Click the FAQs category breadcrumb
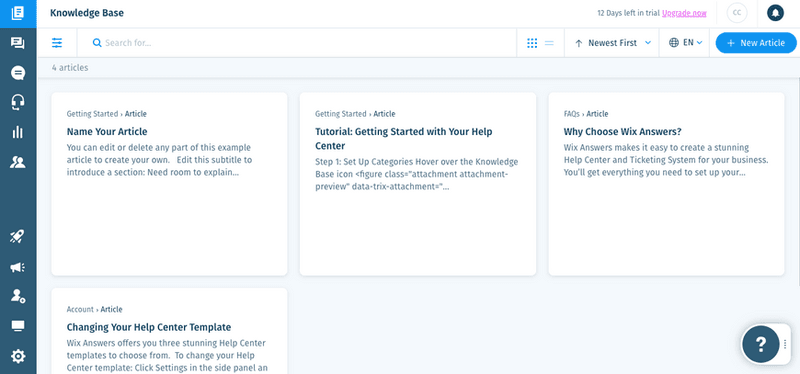 571,114
